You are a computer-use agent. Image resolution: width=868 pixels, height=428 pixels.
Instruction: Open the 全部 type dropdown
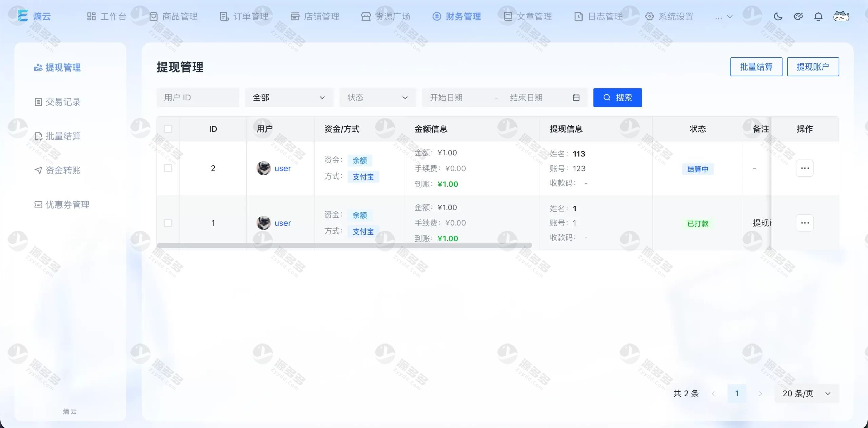pos(289,98)
